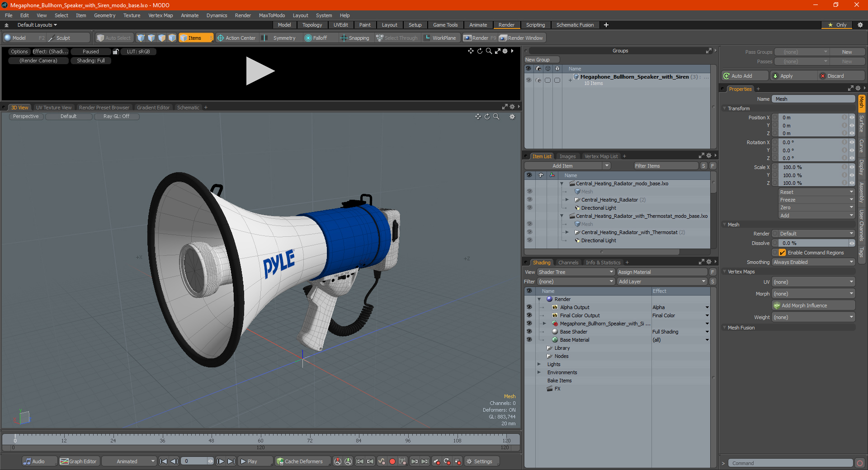Open the Render Window
This screenshot has width=868, height=470.
tap(521, 38)
